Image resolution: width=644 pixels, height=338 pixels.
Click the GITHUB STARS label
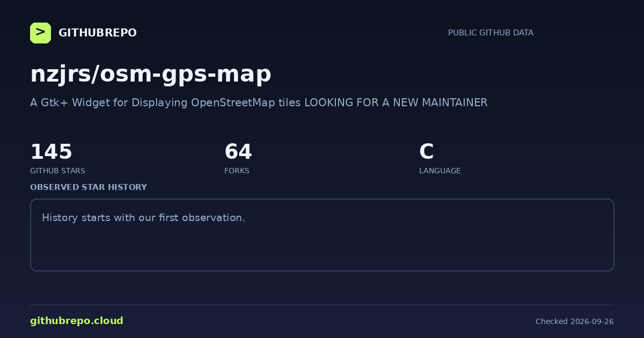pos(57,171)
